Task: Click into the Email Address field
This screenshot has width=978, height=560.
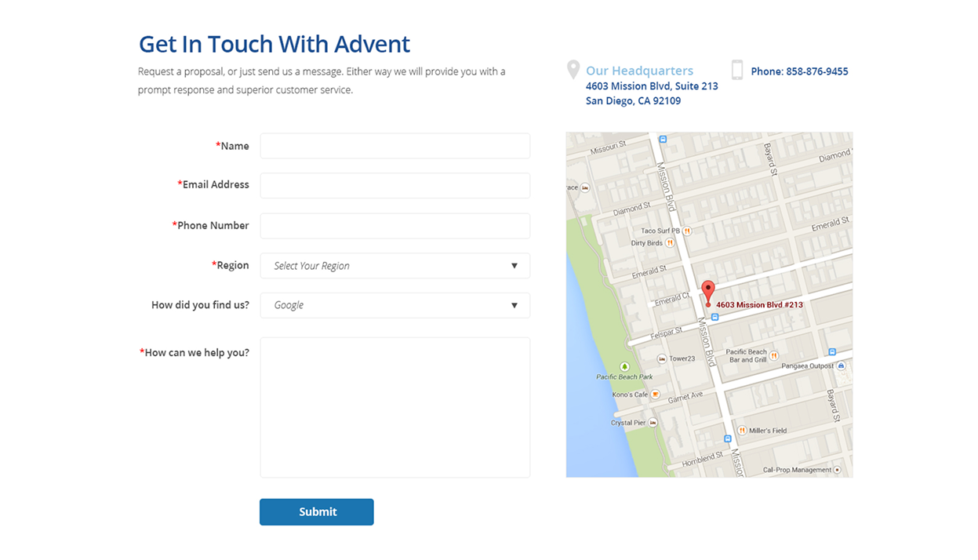Action: [x=394, y=186]
